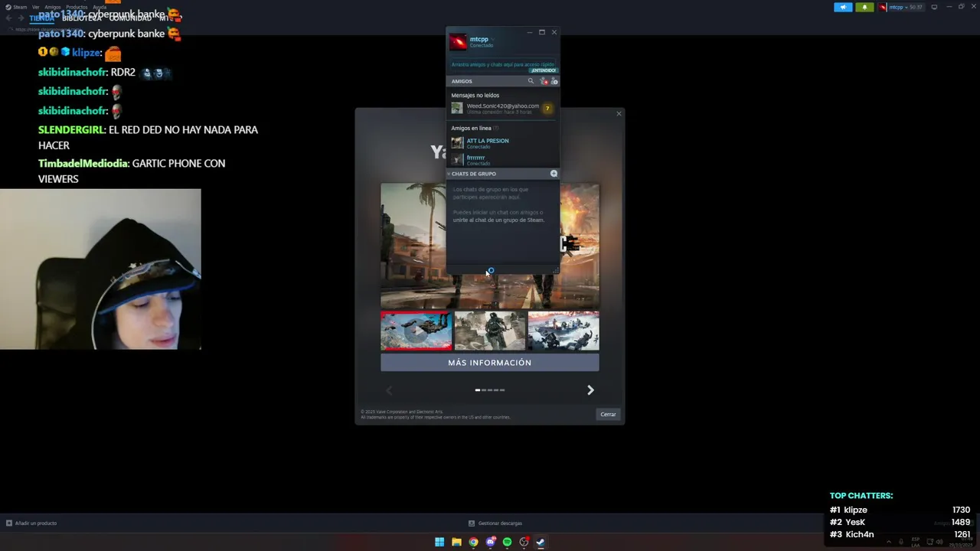Open the blue announcements megaphone button
Image resolution: width=980 pixels, height=551 pixels.
[843, 7]
